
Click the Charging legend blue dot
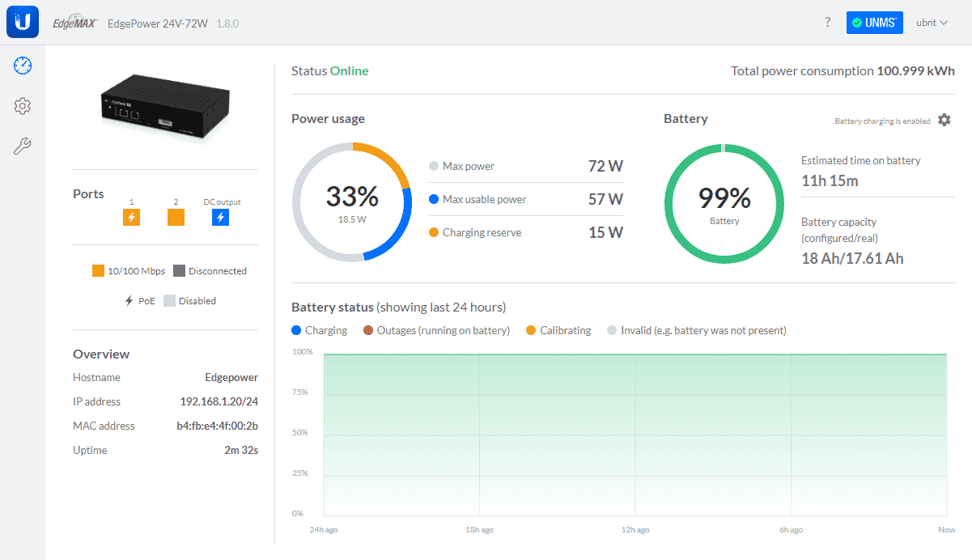click(x=296, y=330)
